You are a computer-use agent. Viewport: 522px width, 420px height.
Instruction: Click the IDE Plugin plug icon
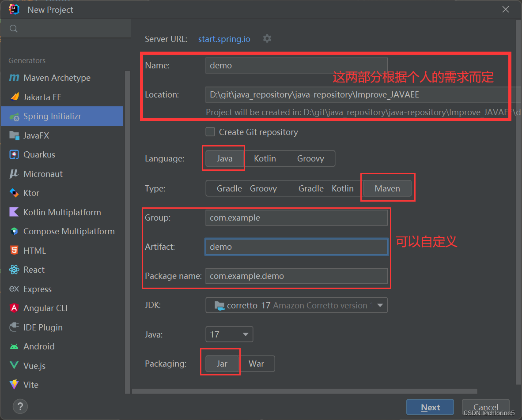tap(14, 327)
